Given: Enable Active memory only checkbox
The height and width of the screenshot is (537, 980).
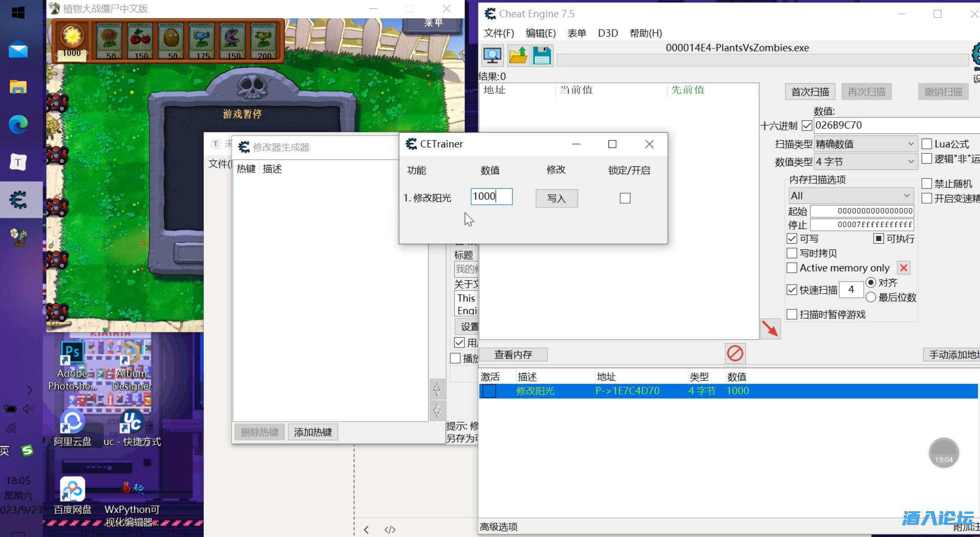Looking at the screenshot, I should (x=792, y=268).
